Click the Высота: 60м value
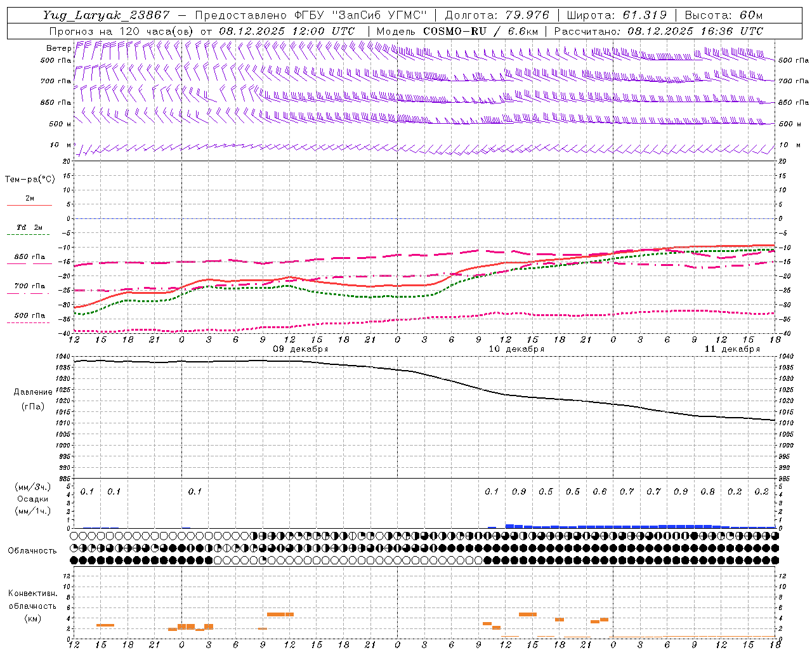Screen dimensions: 812x650 click(x=724, y=15)
